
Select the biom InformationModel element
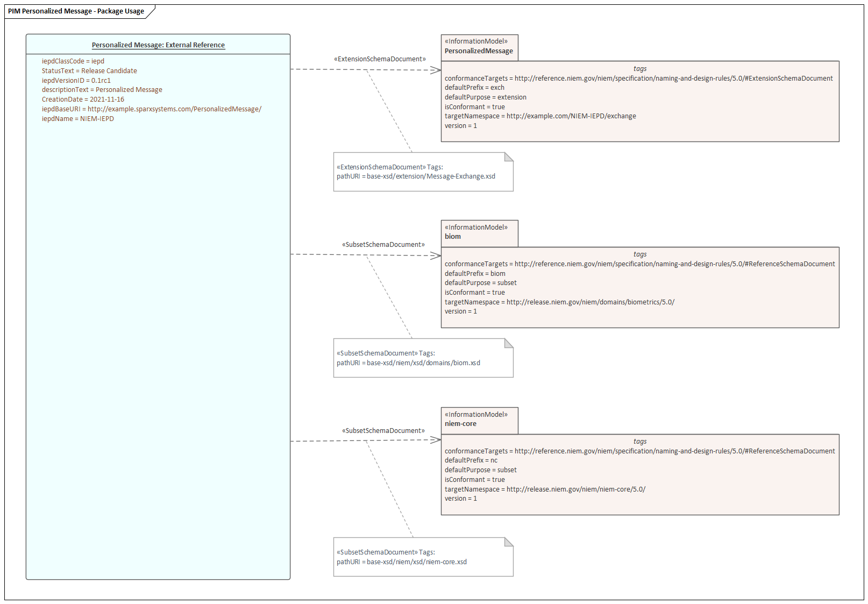pyautogui.click(x=479, y=233)
